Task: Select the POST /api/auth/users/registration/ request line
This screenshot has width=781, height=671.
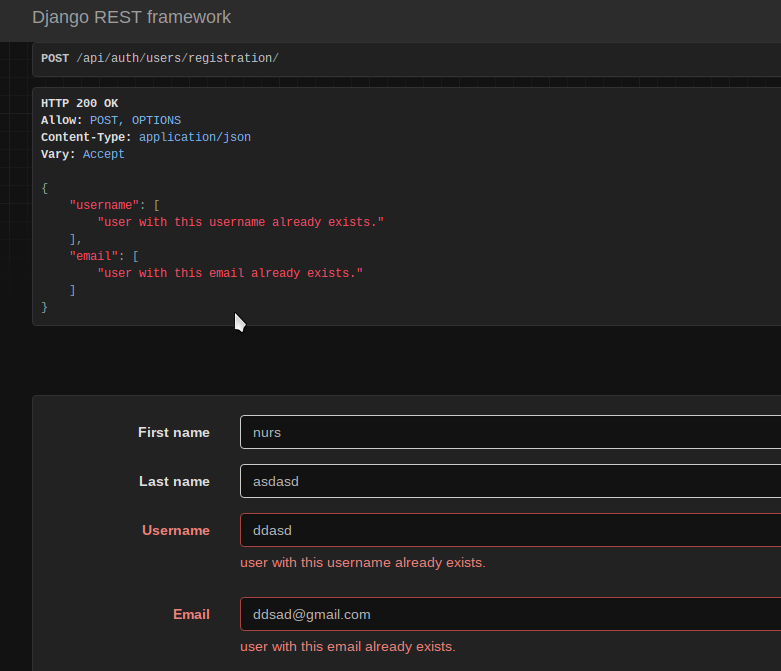Action: [x=160, y=58]
